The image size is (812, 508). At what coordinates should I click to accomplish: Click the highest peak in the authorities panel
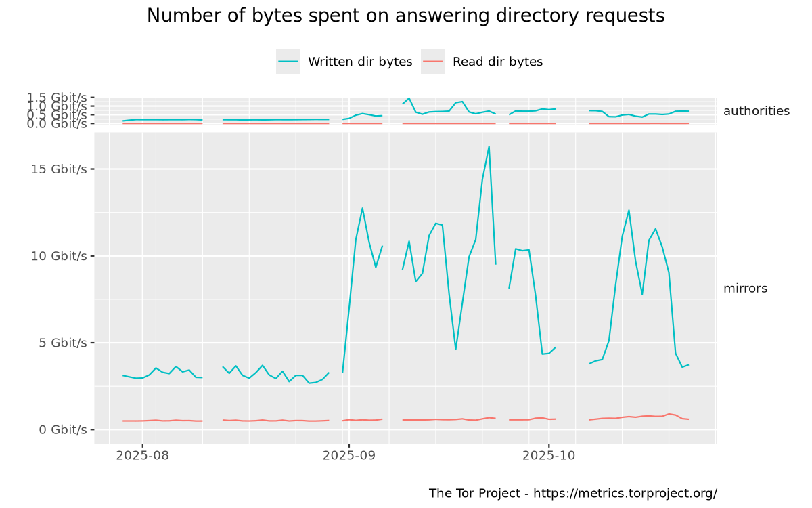(409, 98)
